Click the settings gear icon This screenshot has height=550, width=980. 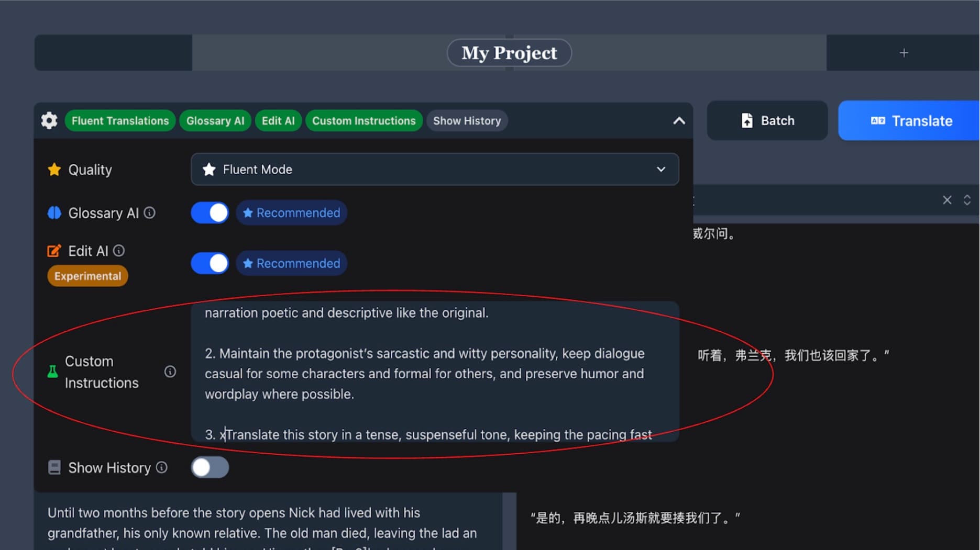point(49,120)
